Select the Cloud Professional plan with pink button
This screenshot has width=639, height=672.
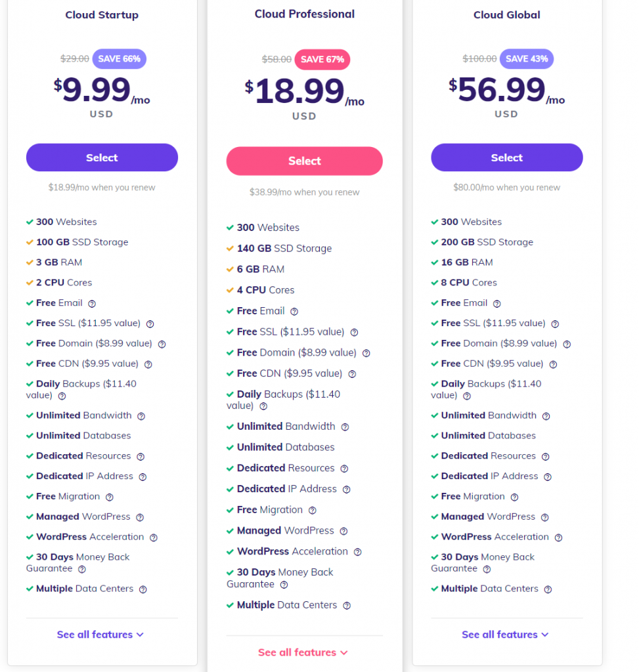[305, 161]
